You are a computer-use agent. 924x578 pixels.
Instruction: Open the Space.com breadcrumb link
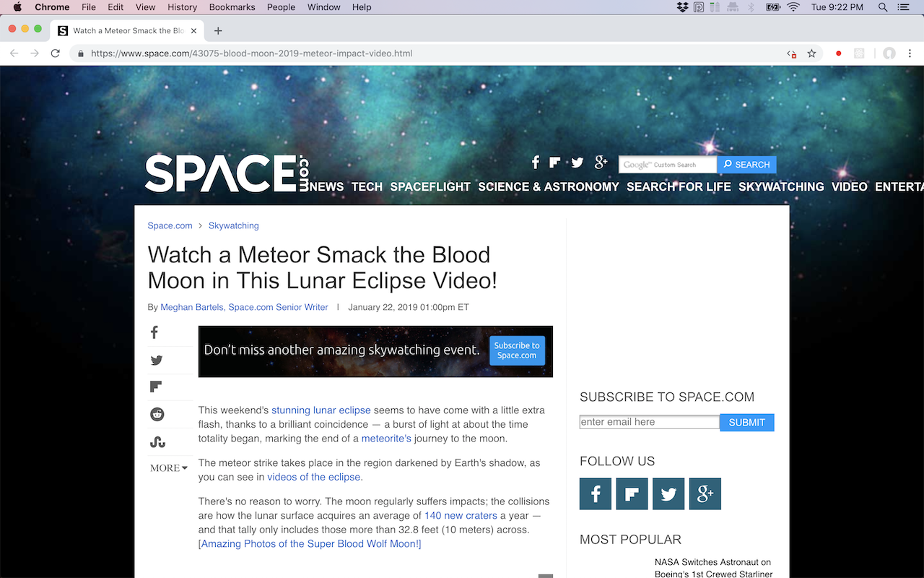click(x=170, y=225)
